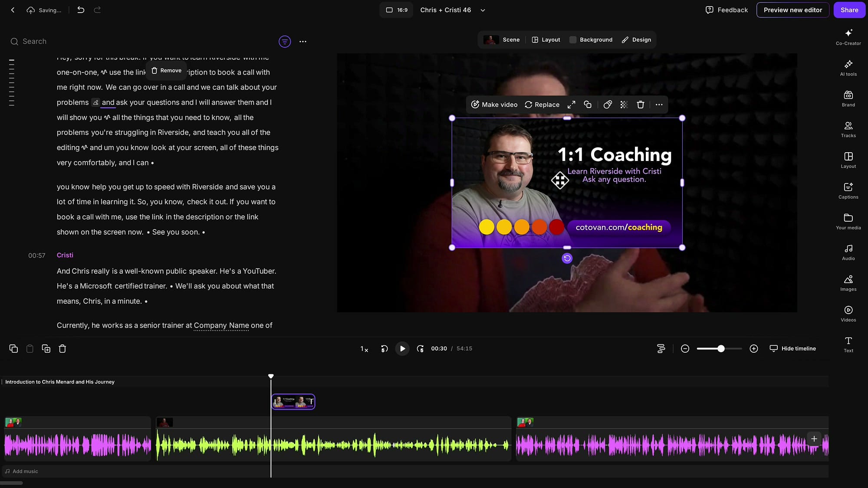Click the Introduction to Chris Menard chapter label
The width and height of the screenshot is (868, 488).
click(60, 382)
